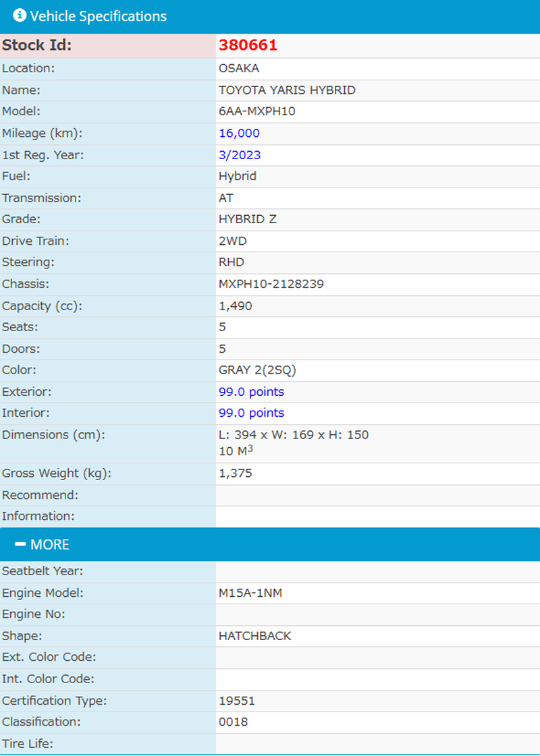The image size is (540, 756).
Task: Click the Seats: row label
Action: click(x=20, y=327)
